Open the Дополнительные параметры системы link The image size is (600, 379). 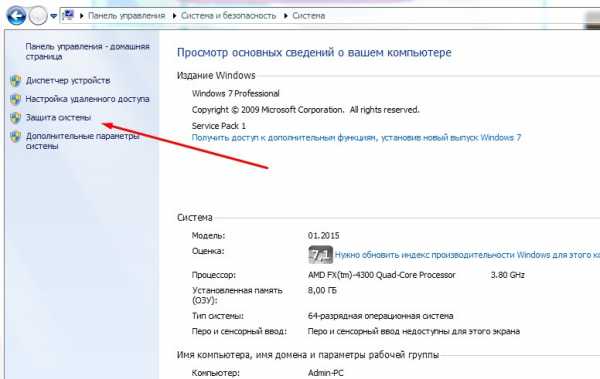pyautogui.click(x=82, y=141)
